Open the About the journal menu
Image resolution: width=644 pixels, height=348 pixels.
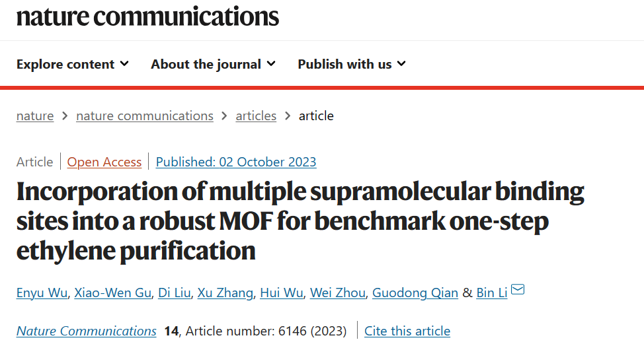pyautogui.click(x=213, y=64)
